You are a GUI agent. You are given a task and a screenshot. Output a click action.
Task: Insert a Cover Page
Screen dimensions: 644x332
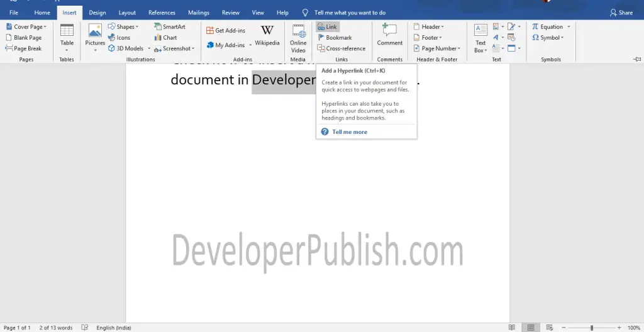point(26,26)
